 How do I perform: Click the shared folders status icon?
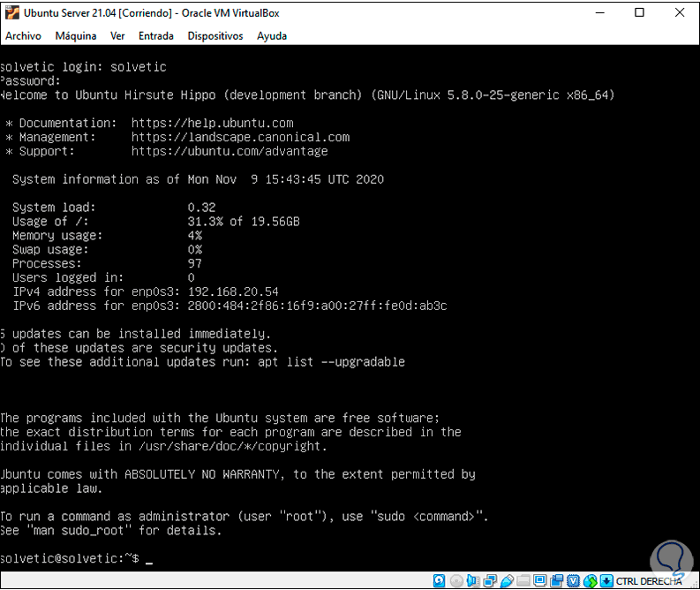click(x=523, y=580)
